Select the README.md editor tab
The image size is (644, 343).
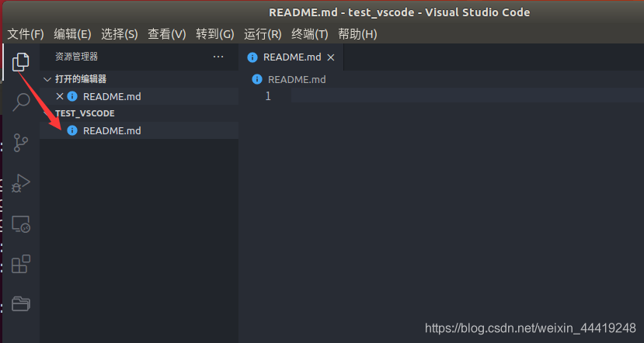click(x=291, y=57)
